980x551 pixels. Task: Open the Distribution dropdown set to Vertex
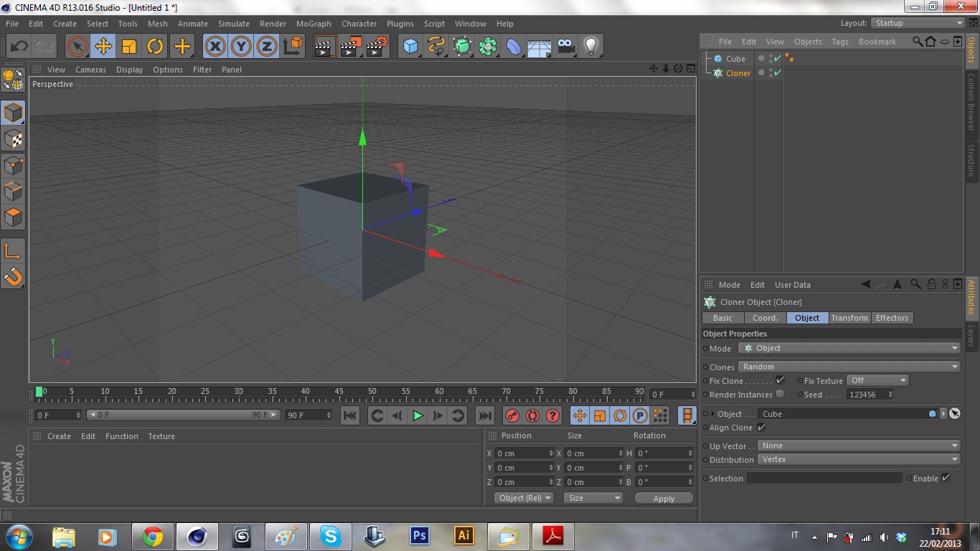(x=859, y=460)
